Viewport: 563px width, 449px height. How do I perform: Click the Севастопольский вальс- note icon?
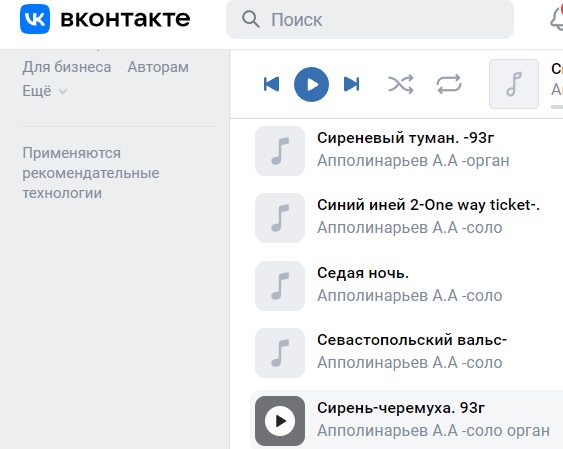(280, 353)
